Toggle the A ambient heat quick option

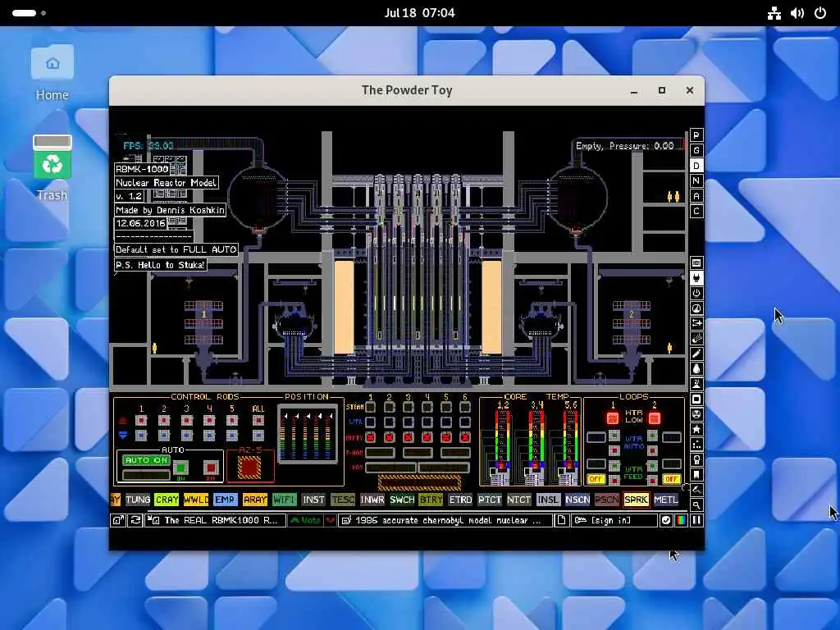click(696, 196)
